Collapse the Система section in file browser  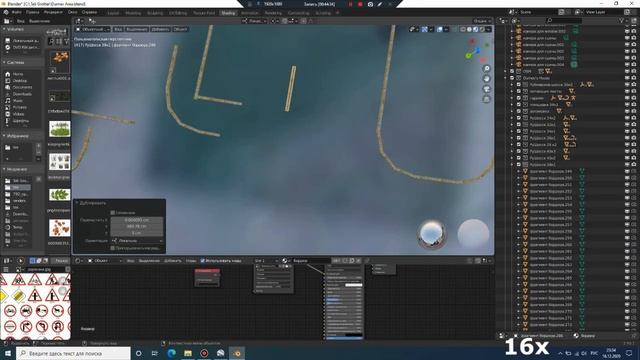(x=4, y=62)
